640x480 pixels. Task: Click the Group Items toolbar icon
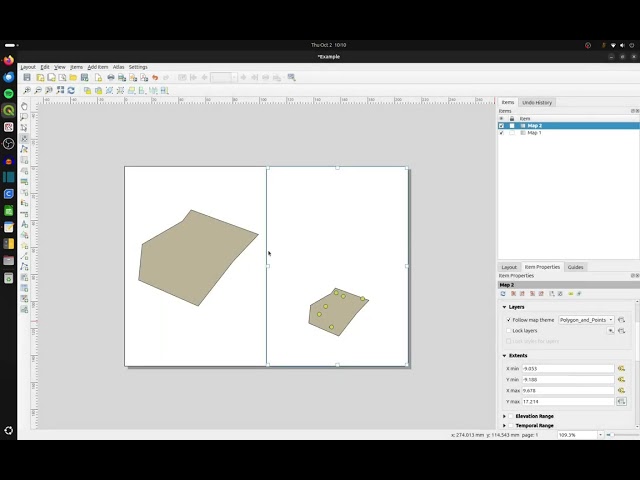(109, 91)
